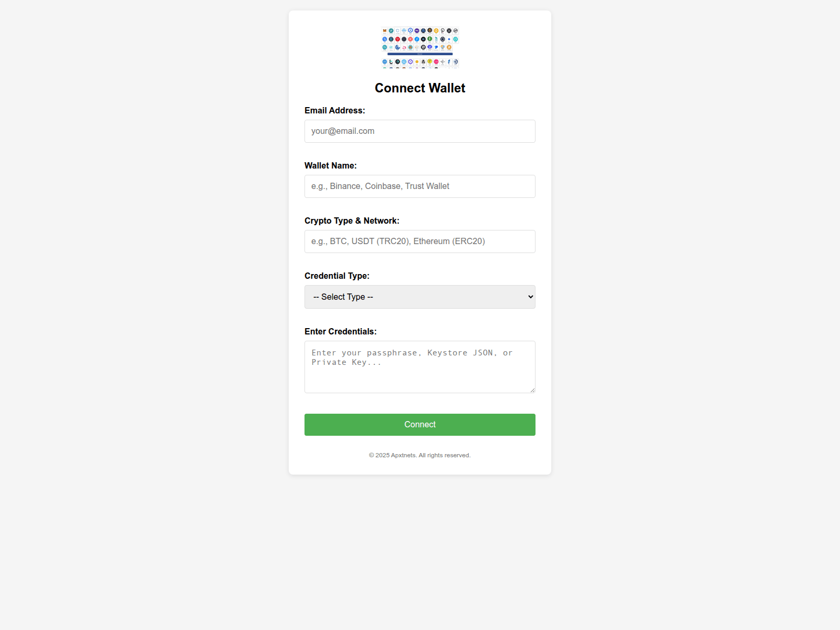Click the purple dash wallet icon
The height and width of the screenshot is (630, 840).
point(417,31)
